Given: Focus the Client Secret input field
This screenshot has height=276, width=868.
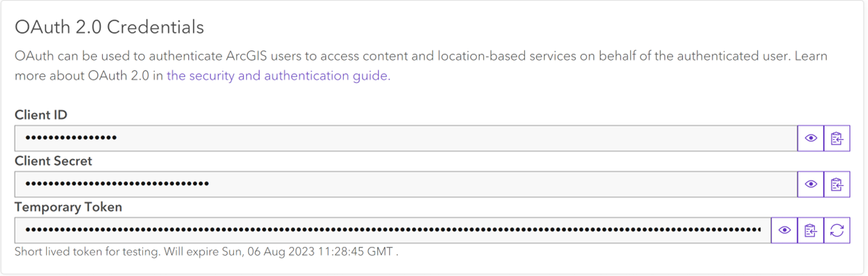Looking at the screenshot, I should click(406, 184).
